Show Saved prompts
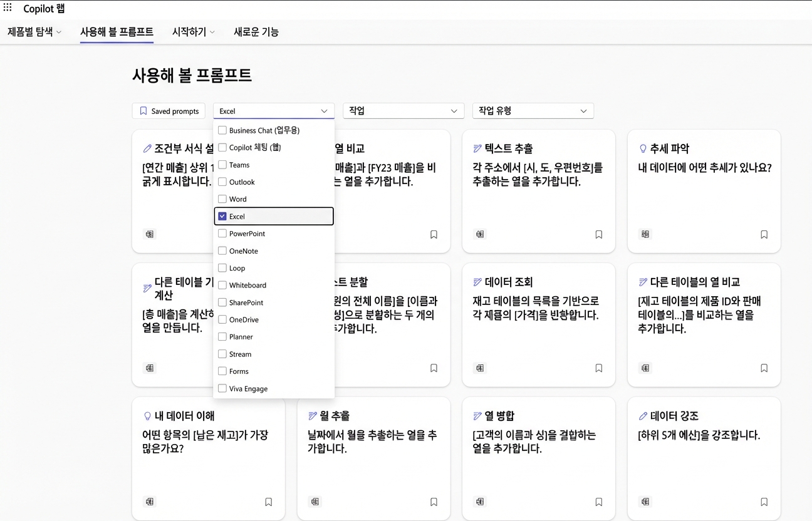This screenshot has height=521, width=812. coord(169,111)
